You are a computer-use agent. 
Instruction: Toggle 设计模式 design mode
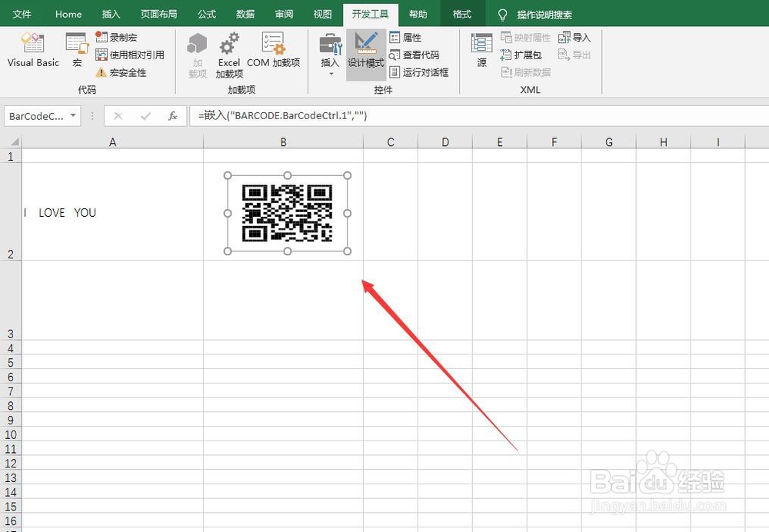pyautogui.click(x=366, y=55)
